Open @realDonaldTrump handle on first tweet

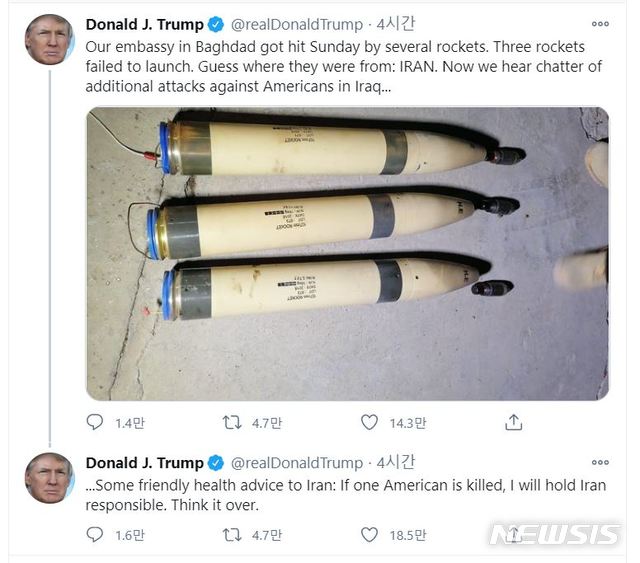tap(297, 25)
